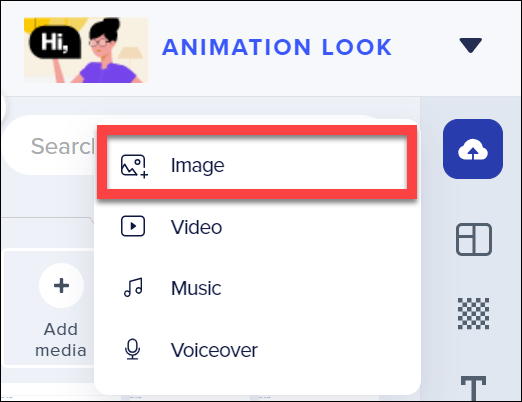
Task: Select the Voiceover upload option
Action: 257,350
